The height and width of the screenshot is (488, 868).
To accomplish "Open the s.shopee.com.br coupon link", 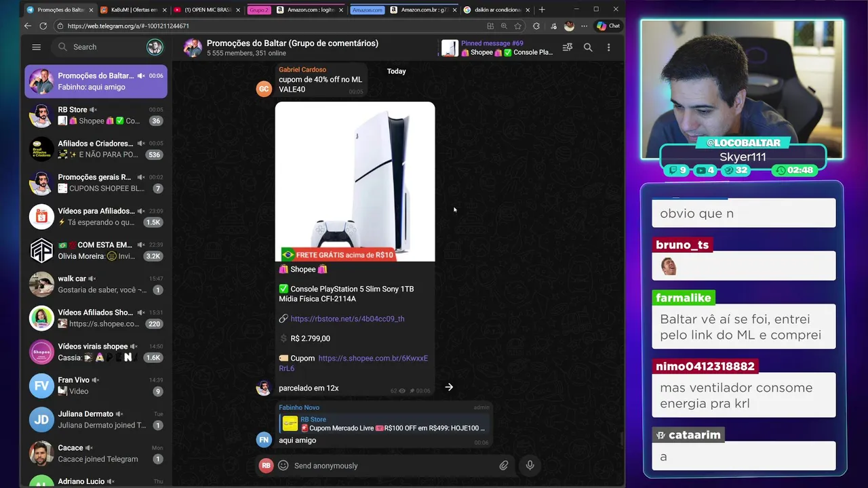I will (x=353, y=363).
